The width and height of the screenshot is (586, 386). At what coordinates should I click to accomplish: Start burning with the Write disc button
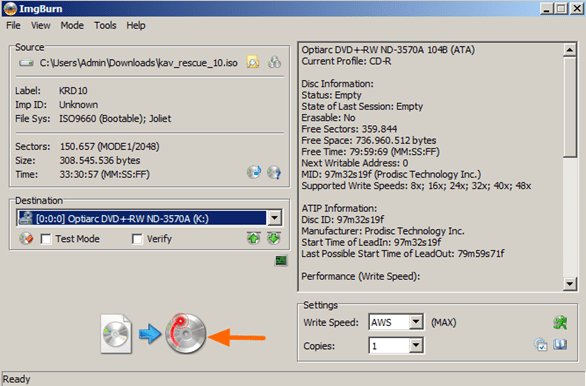pos(186,333)
